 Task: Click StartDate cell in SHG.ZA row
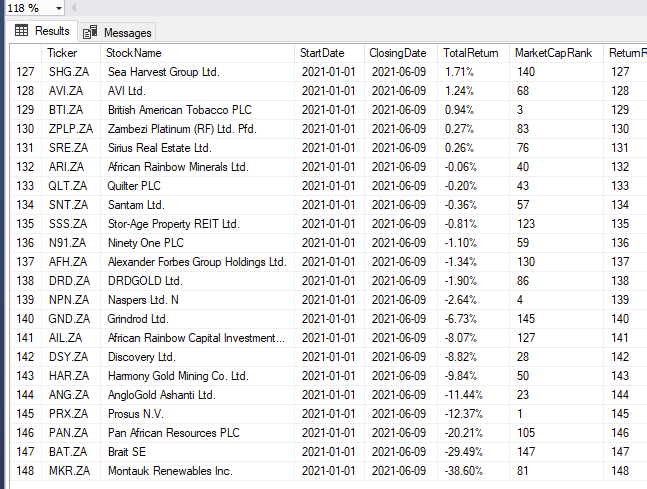[329, 72]
